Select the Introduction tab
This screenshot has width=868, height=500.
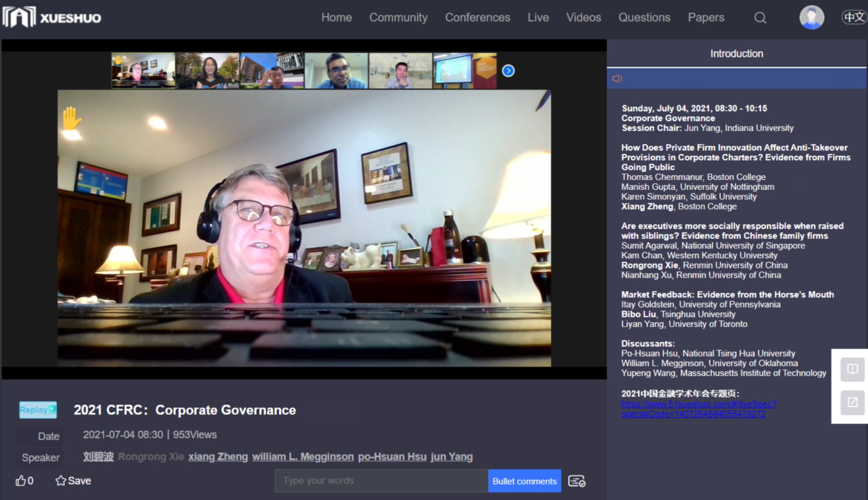pos(736,54)
